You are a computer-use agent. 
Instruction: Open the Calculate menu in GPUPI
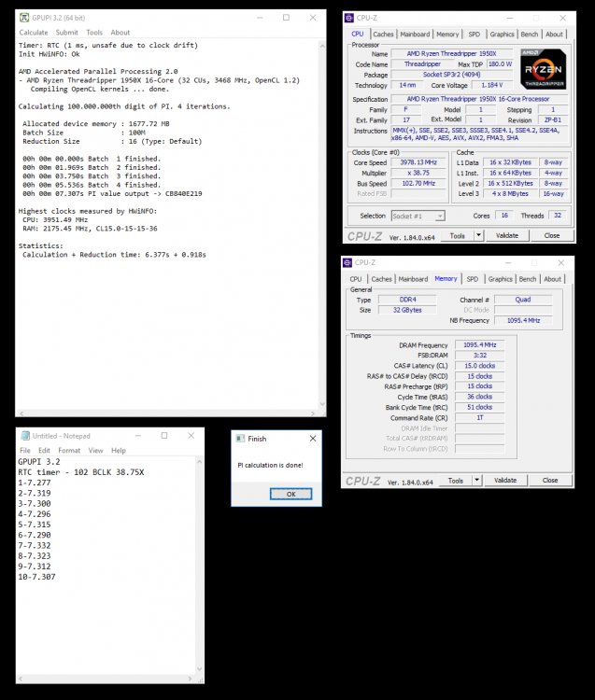pos(34,33)
